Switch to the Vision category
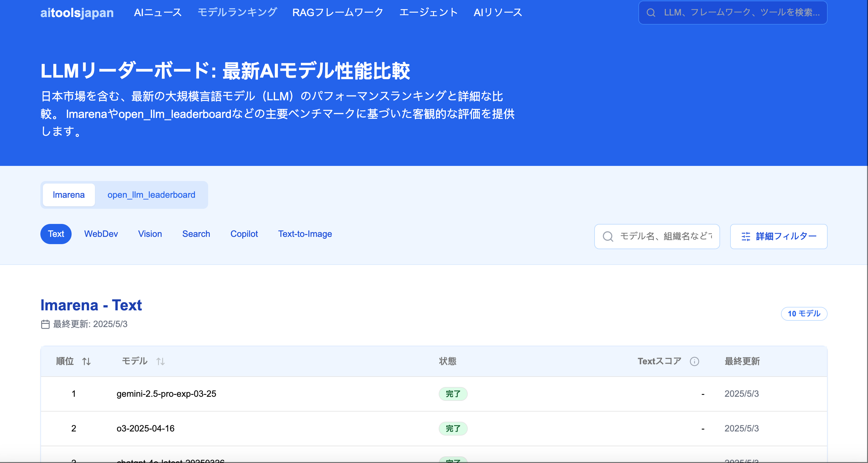This screenshot has width=868, height=463. pos(150,234)
